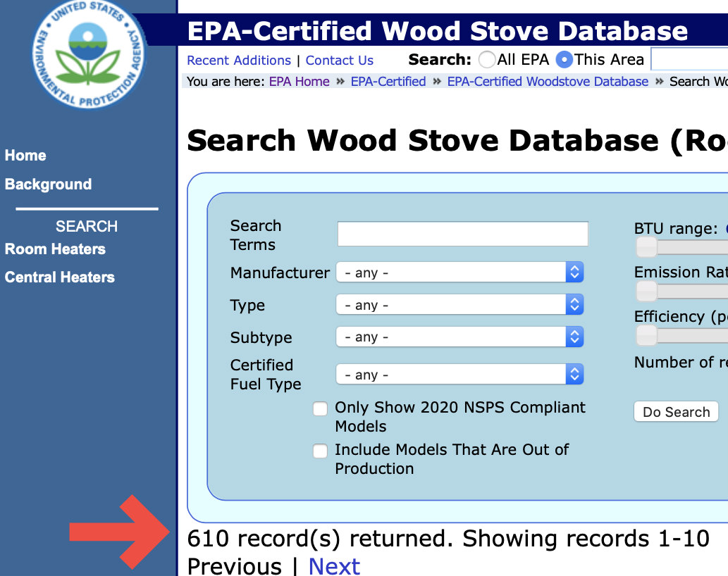Go to Room Heaters search
The height and width of the screenshot is (576, 728).
55,249
